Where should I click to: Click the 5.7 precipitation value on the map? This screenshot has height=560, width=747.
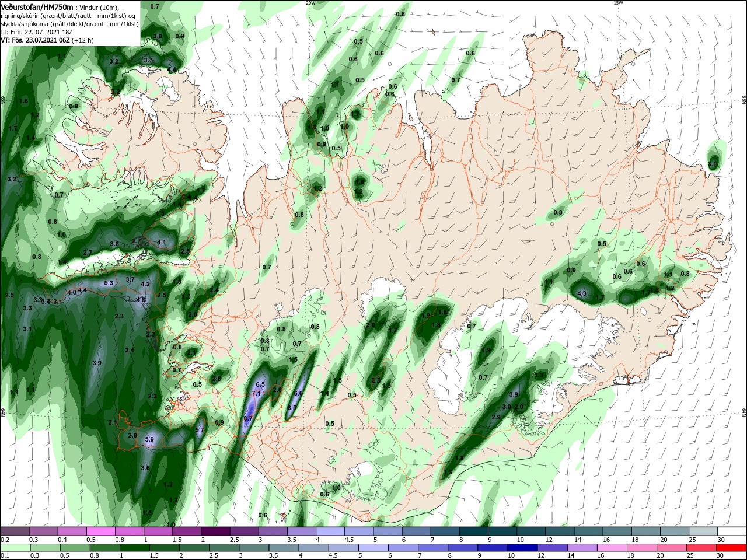(199, 430)
